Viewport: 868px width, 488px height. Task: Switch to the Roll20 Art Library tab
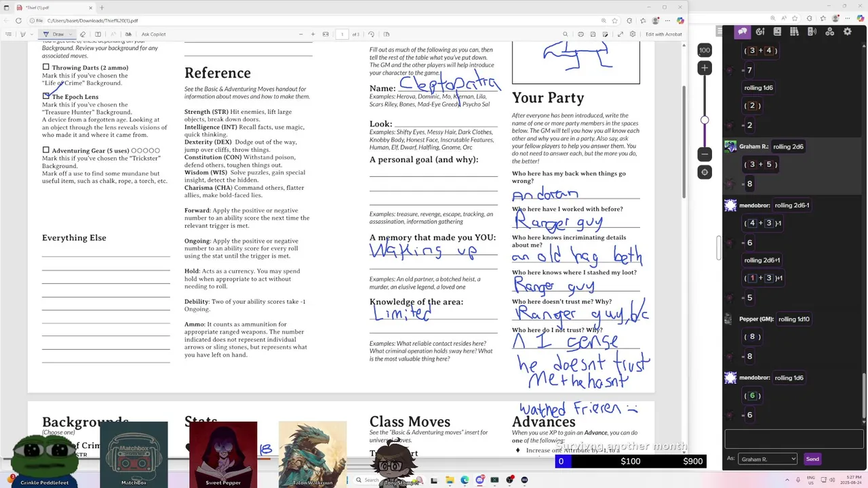pos(760,31)
